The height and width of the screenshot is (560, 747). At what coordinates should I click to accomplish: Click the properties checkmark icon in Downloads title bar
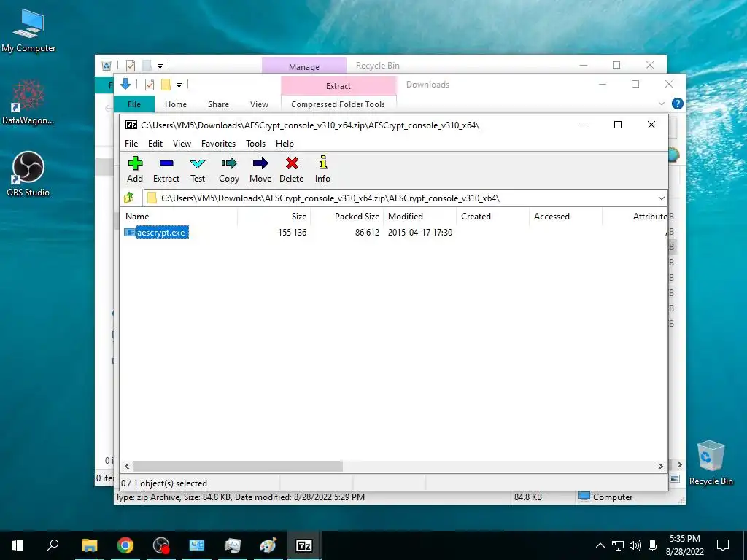150,85
